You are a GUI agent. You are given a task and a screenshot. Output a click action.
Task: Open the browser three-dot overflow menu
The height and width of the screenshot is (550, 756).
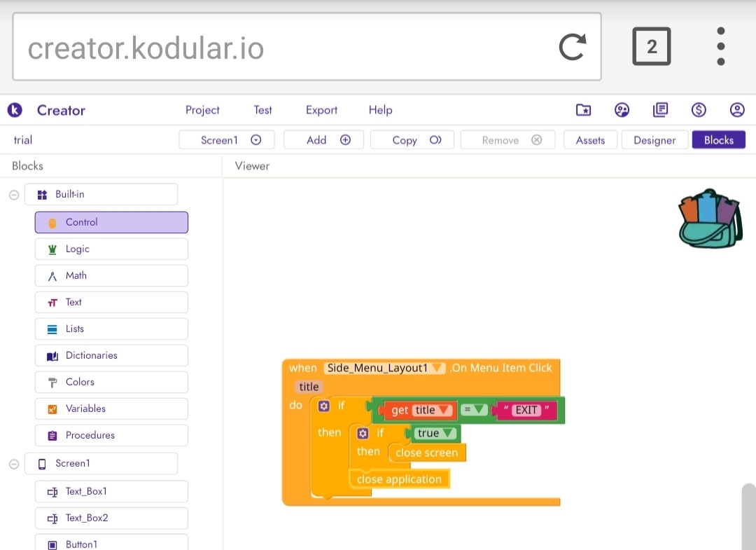pos(721,46)
